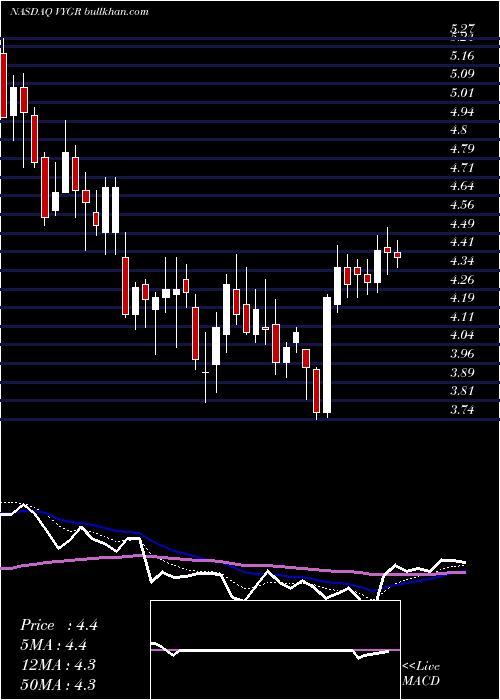The width and height of the screenshot is (500, 700).
Task: Click the "5MA : 4.4" readout
Action: point(53,645)
